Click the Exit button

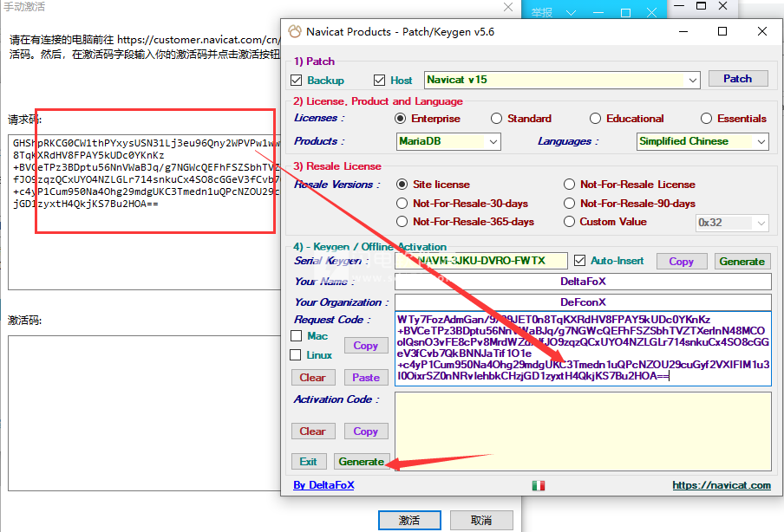309,462
